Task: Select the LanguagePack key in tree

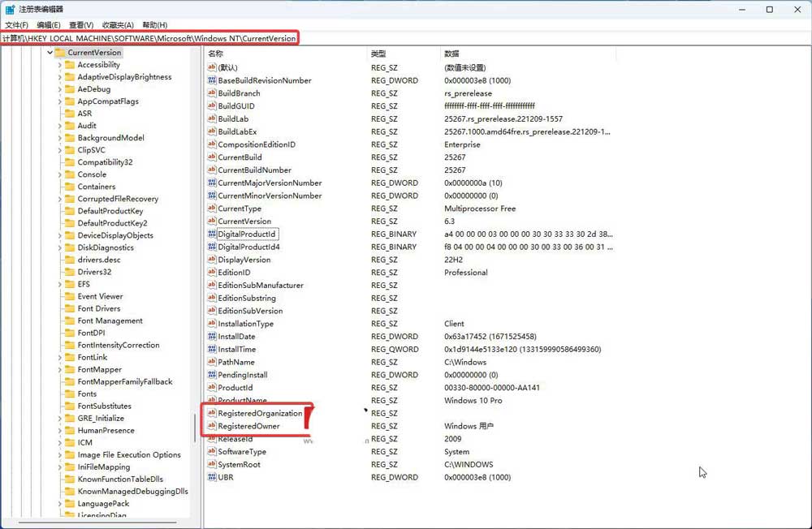Action: point(103,504)
